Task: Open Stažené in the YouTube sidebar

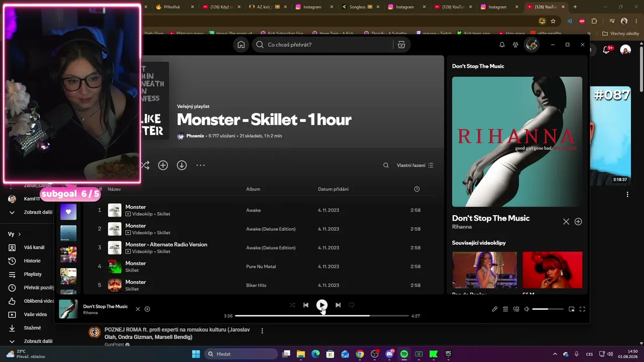Action: (x=31, y=328)
